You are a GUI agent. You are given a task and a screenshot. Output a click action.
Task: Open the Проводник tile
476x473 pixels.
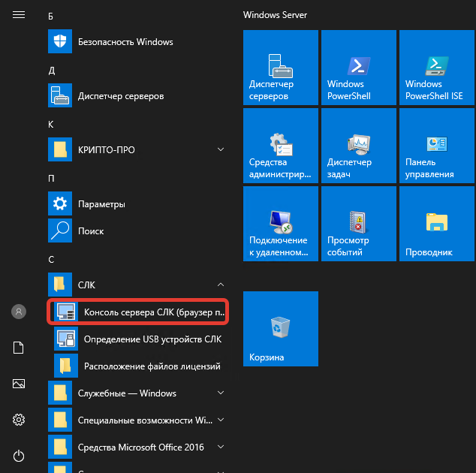[436, 224]
